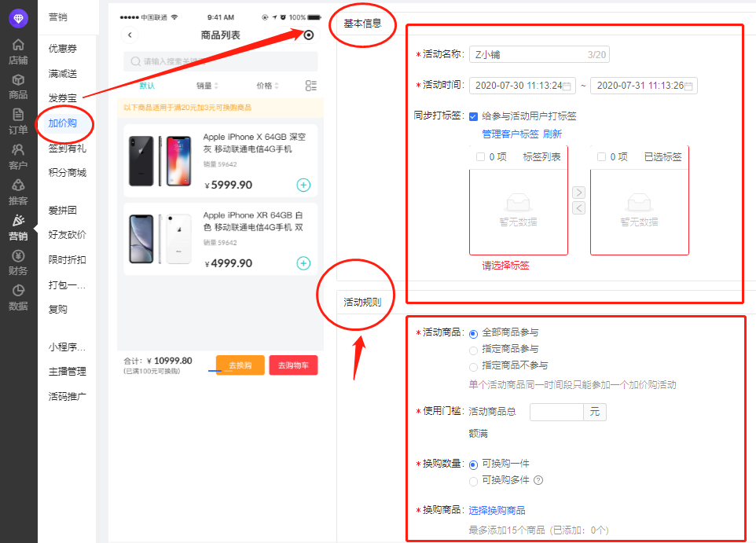Screen dimensions: 756x543
Task: Click the move-right arrow between tag lists
Action: (578, 193)
